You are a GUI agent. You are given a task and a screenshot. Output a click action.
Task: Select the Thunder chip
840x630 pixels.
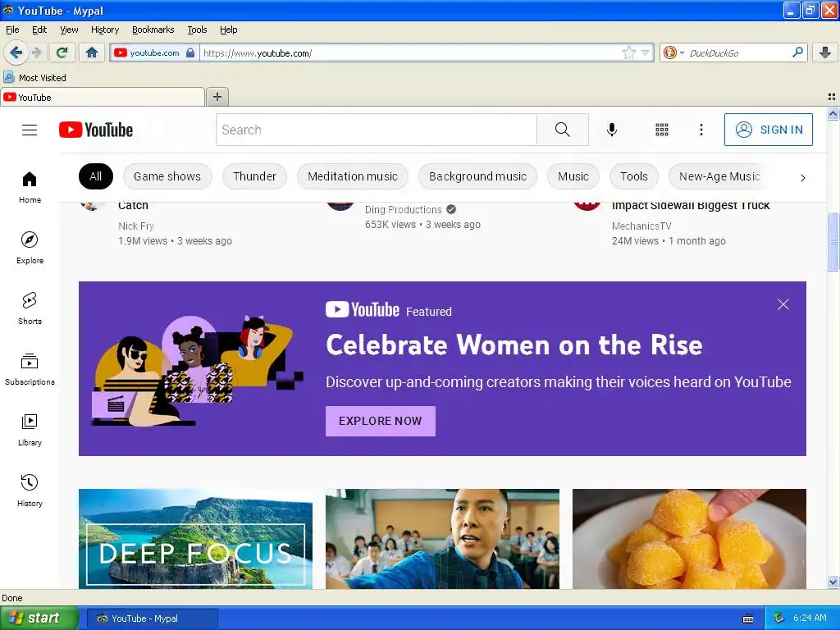click(x=254, y=176)
